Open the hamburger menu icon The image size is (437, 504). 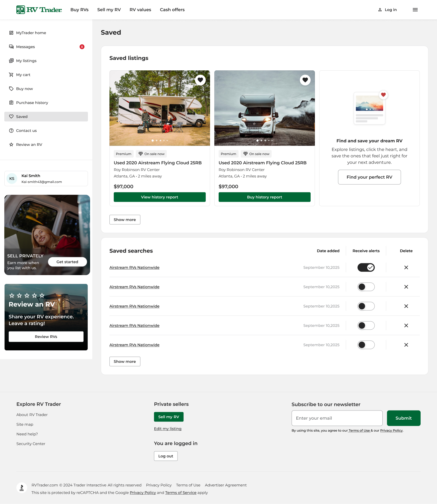pos(415,10)
